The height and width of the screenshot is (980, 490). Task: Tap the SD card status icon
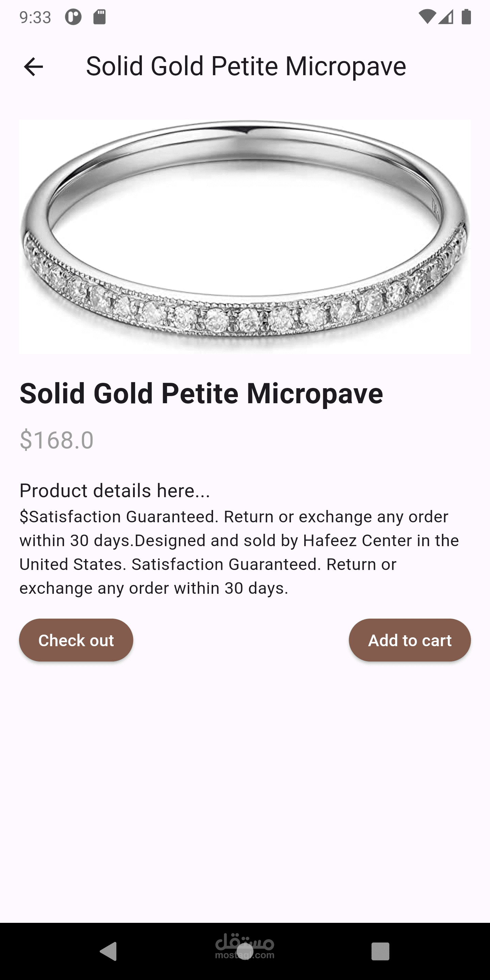[100, 17]
